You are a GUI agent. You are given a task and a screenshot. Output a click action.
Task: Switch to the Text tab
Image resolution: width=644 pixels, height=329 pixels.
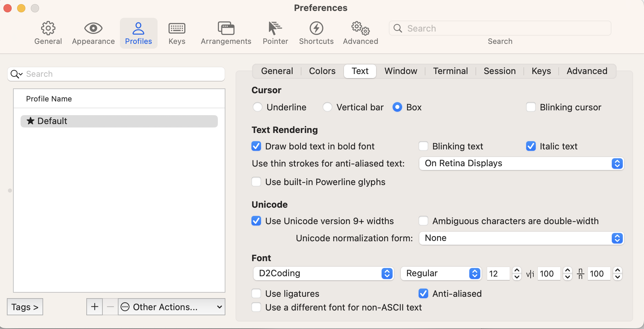click(360, 71)
